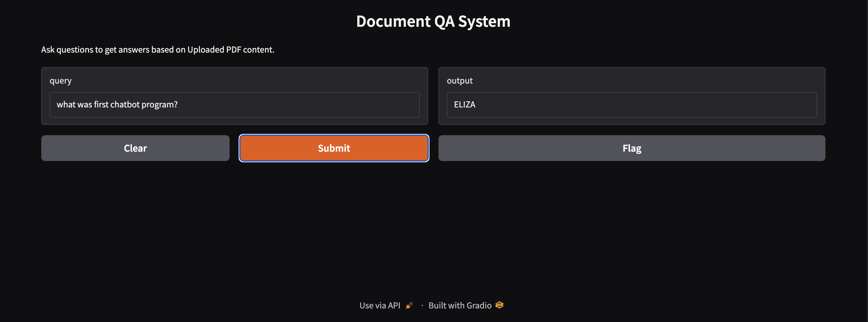This screenshot has width=868, height=322.
Task: Flag the current output with Flag button
Action: point(631,148)
